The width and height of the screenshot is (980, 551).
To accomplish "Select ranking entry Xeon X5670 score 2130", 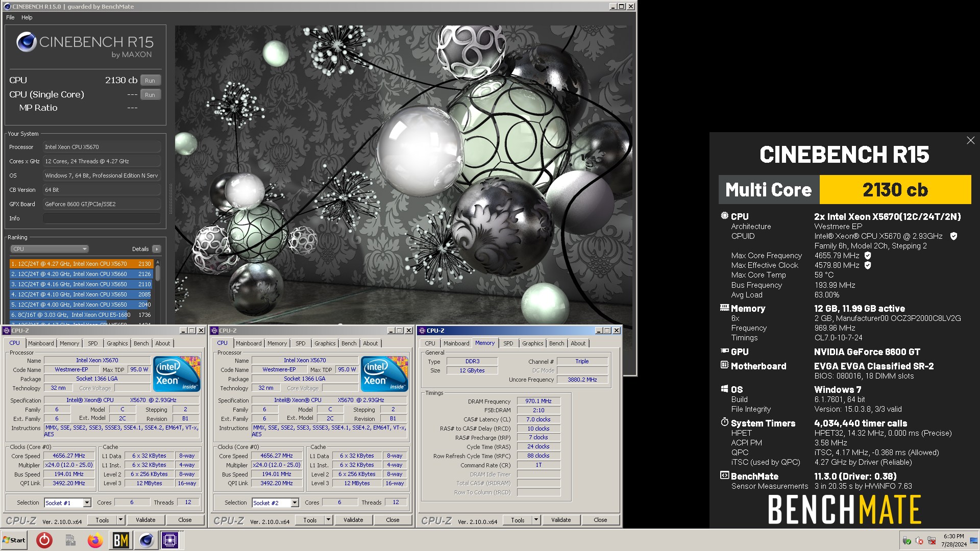I will pyautogui.click(x=81, y=264).
